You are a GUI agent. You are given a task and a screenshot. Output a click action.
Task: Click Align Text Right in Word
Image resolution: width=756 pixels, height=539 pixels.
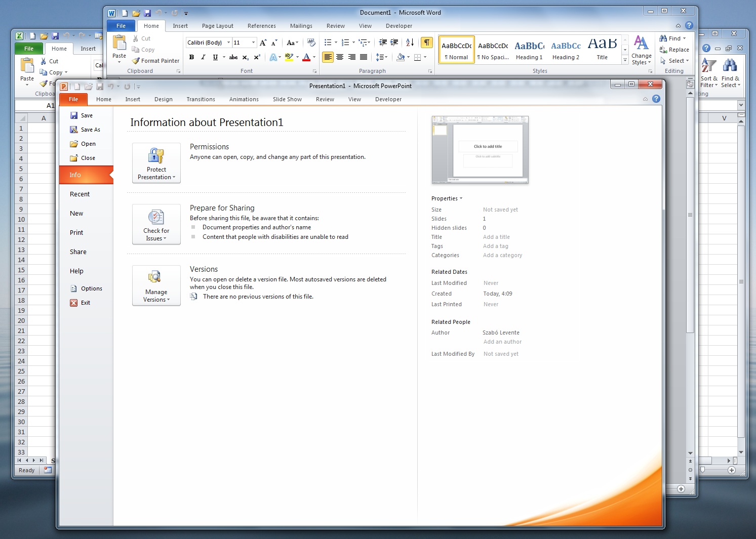[351, 57]
